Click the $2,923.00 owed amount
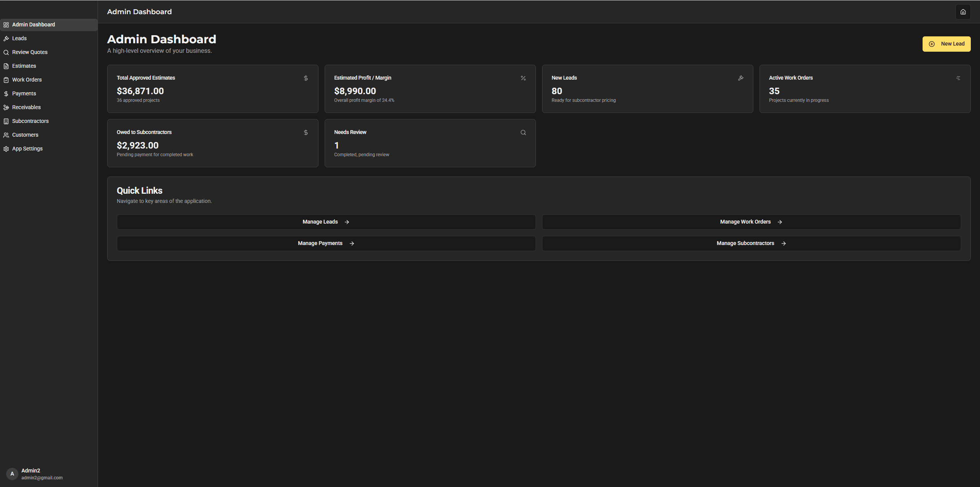 (x=137, y=145)
